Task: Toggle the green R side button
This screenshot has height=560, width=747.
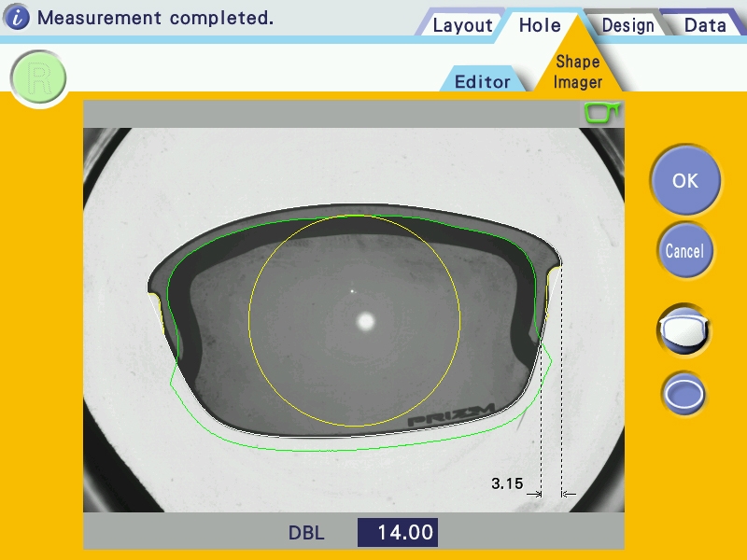Action: 38,78
